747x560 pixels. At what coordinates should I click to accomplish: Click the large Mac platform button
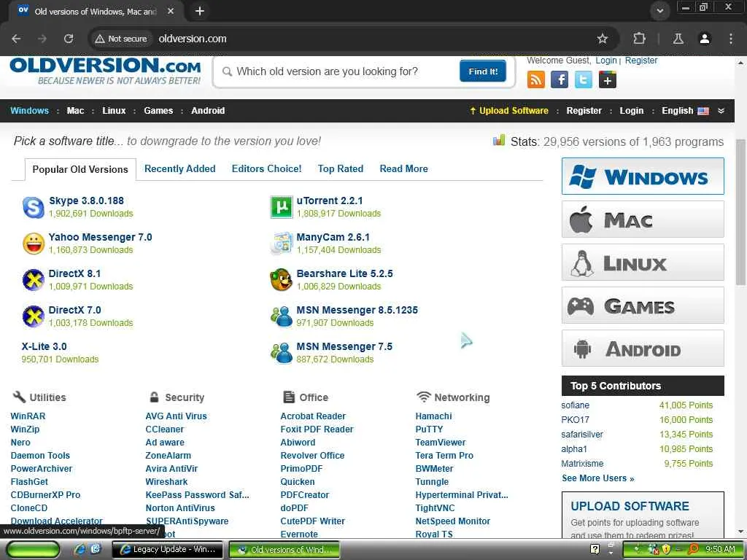[643, 219]
